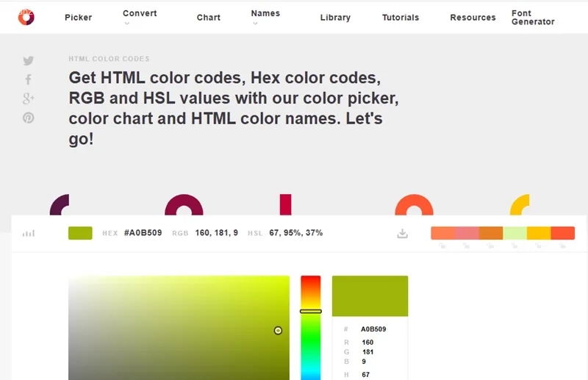The width and height of the screenshot is (588, 380).
Task: Click the download palette icon
Action: click(402, 233)
